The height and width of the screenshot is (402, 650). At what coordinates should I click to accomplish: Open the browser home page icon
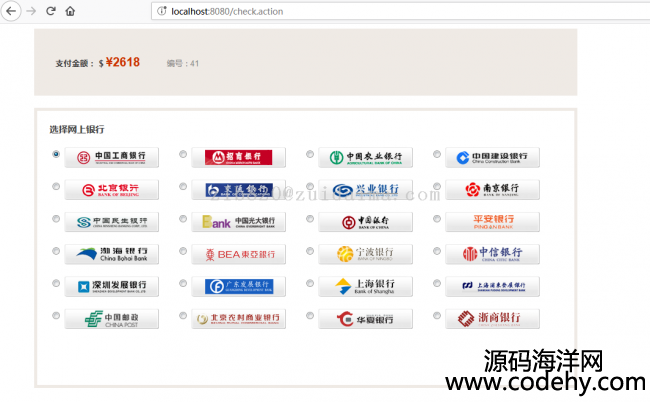70,11
